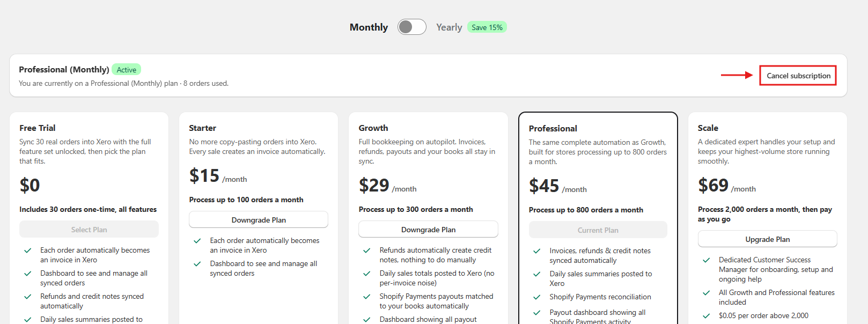
Task: Click the Yearly billing label
Action: (x=449, y=27)
